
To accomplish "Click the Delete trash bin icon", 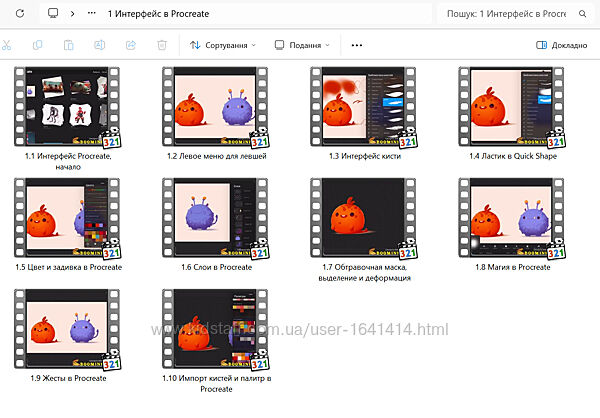I will click(x=161, y=45).
